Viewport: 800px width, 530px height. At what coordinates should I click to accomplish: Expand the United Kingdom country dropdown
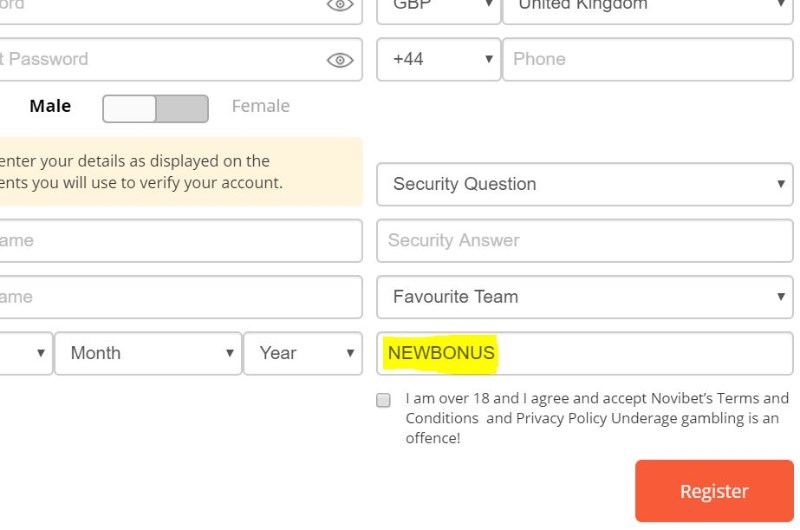pyautogui.click(x=648, y=11)
